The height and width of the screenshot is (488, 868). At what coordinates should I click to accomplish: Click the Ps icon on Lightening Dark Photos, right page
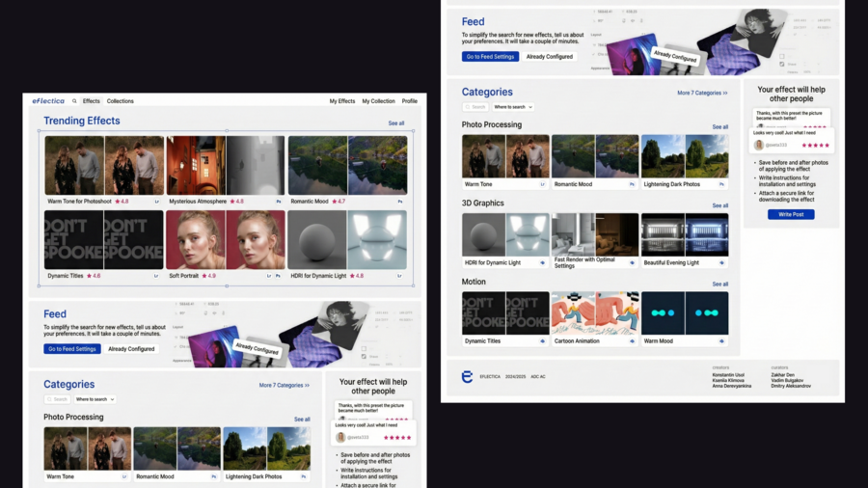pos(721,184)
